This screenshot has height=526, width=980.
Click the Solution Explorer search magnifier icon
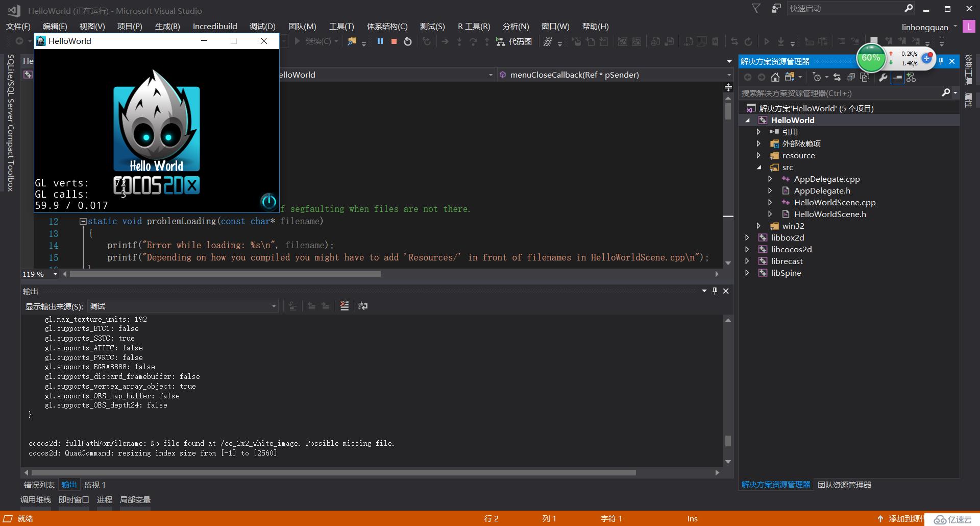[x=946, y=93]
